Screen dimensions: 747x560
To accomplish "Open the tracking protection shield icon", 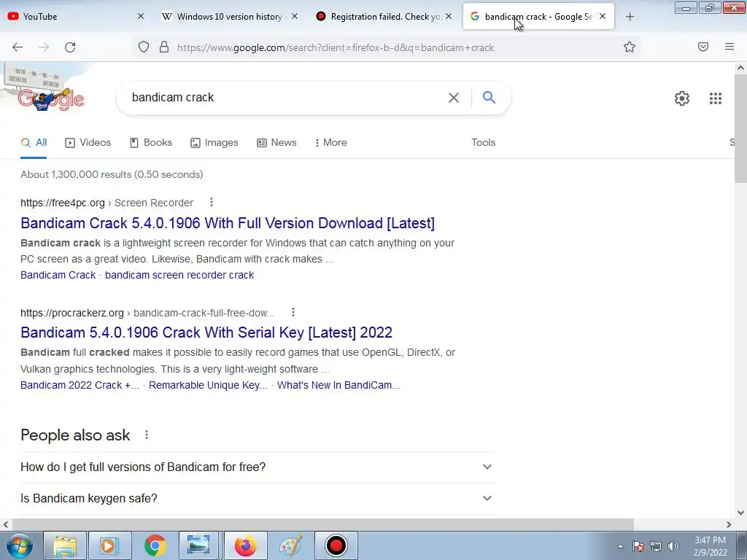I will pos(144,47).
